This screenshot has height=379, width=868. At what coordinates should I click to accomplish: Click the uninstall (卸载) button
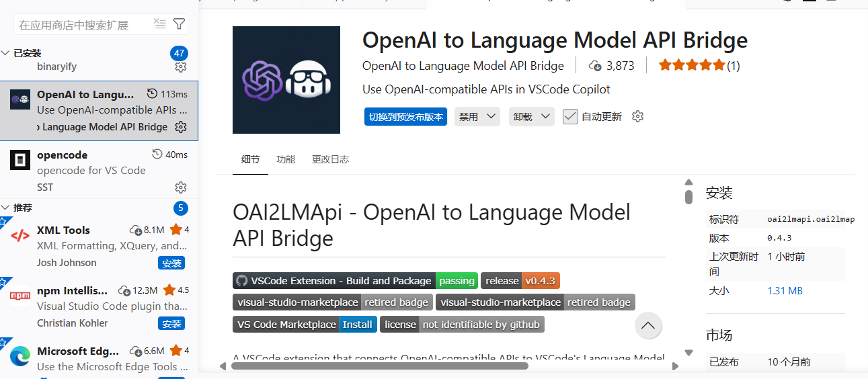523,116
